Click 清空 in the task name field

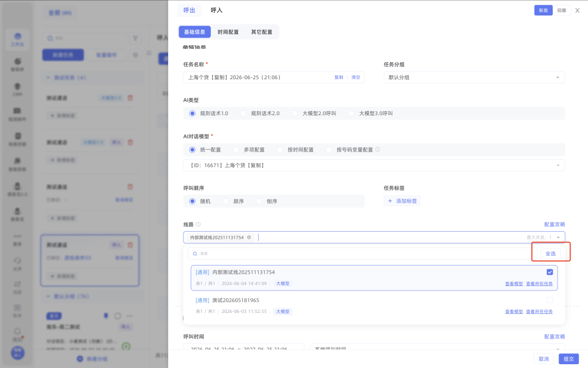point(356,77)
